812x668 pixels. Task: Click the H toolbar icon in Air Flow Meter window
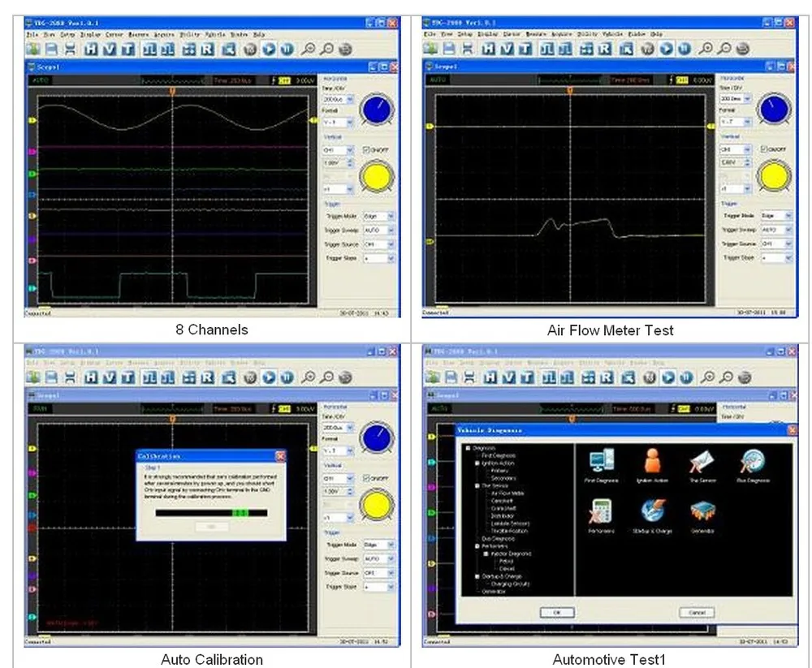[x=488, y=49]
